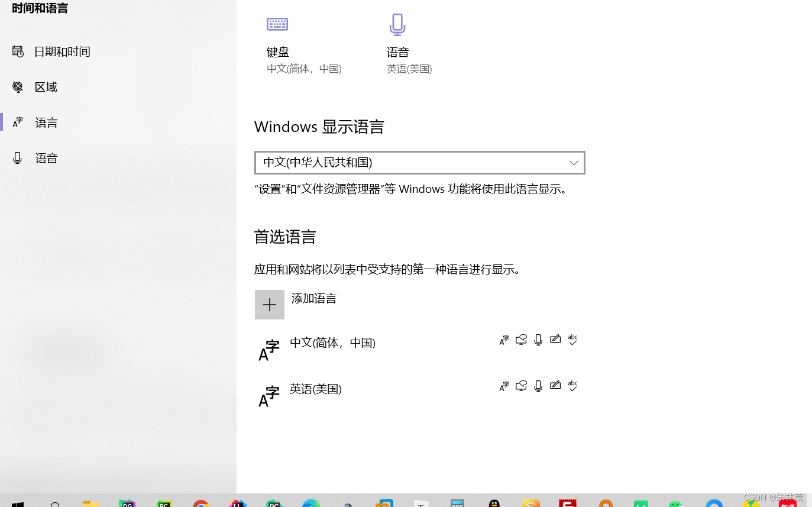Open Google Chrome from the taskbar
812x507 pixels.
[x=200, y=503]
